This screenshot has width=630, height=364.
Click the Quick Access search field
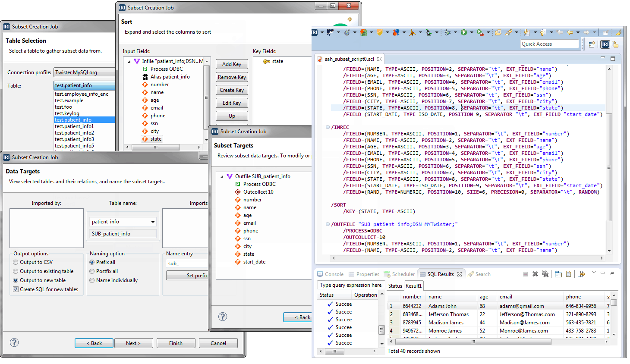(549, 44)
